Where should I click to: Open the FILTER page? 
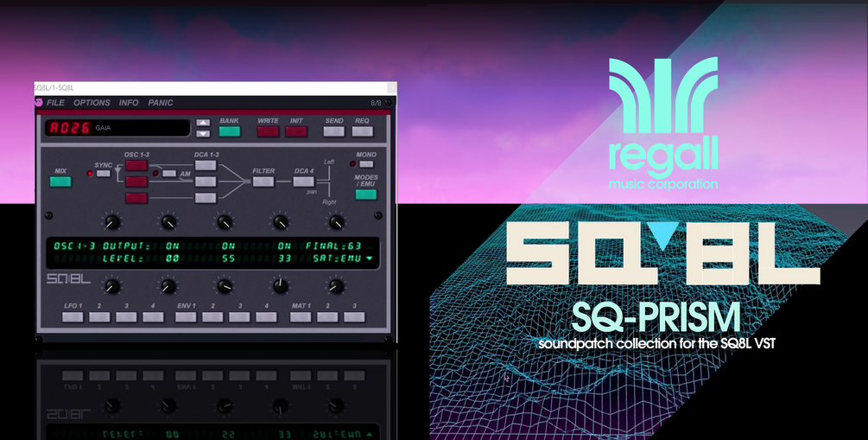pyautogui.click(x=263, y=182)
